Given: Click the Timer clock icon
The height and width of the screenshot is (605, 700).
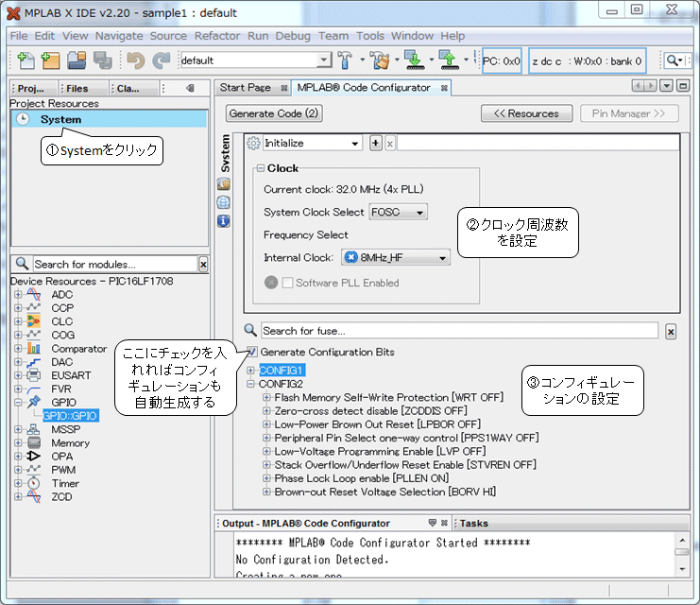Looking at the screenshot, I should (33, 483).
